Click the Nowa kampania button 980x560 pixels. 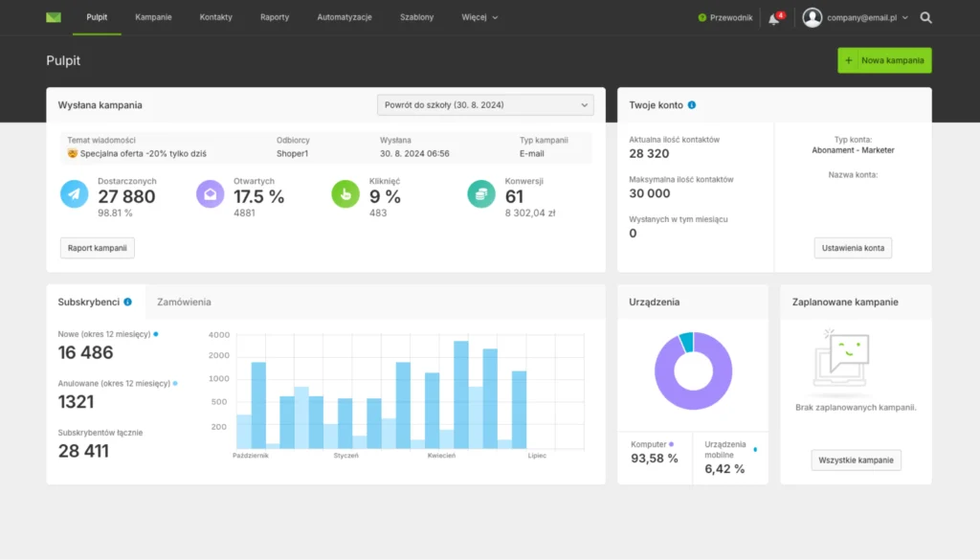[x=884, y=60]
